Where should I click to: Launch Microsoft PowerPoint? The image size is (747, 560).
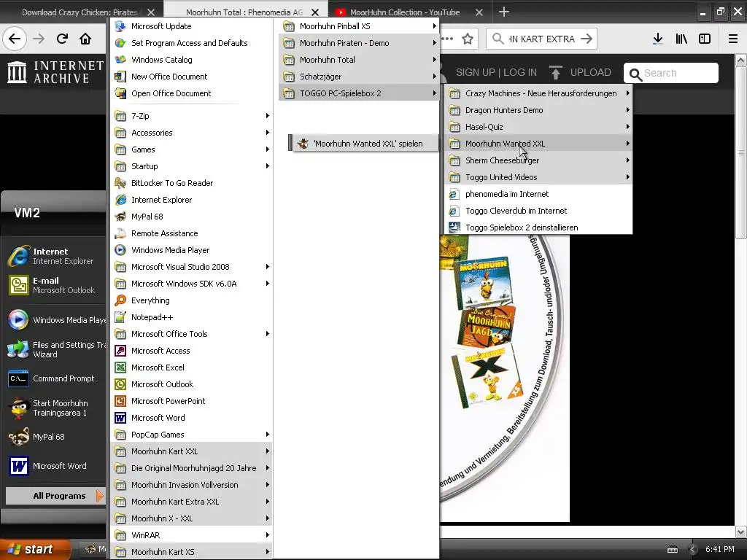[190, 401]
